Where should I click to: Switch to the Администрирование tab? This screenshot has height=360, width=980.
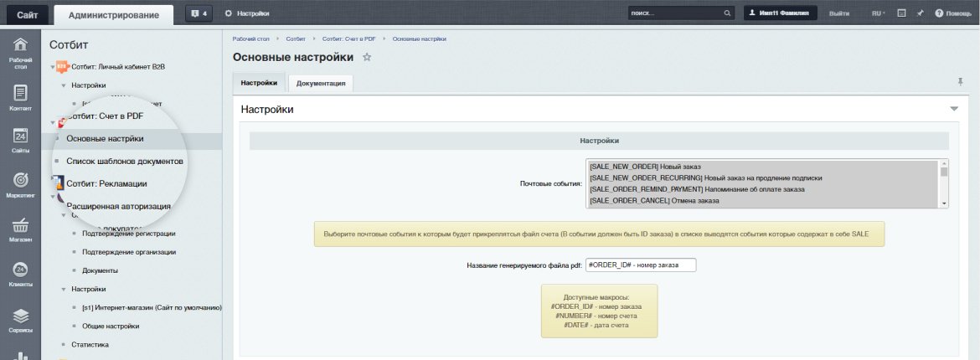point(114,15)
